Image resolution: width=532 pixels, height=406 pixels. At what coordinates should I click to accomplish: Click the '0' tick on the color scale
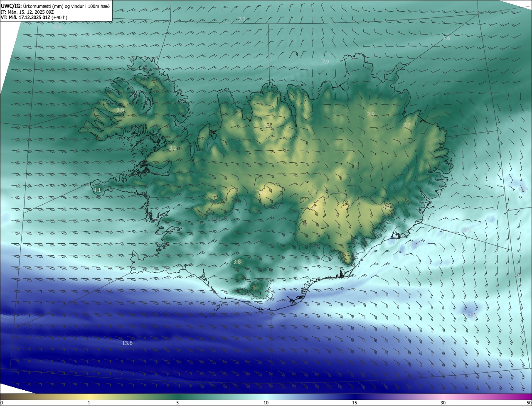2,403
